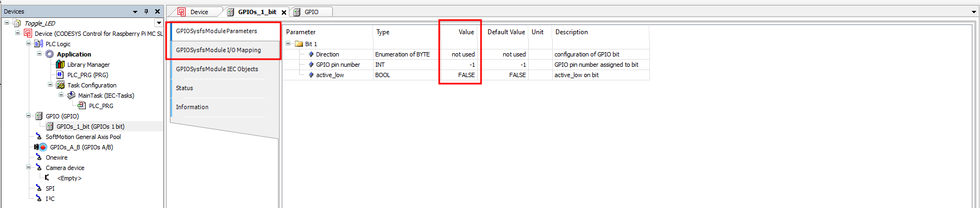Image resolution: width=980 pixels, height=208 pixels.
Task: Click the Application gear icon
Action: (x=49, y=54)
